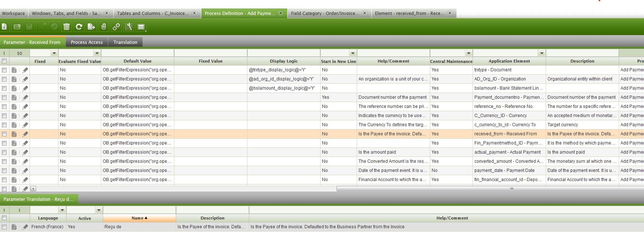Click the chain link icon in toolbar

click(116, 27)
